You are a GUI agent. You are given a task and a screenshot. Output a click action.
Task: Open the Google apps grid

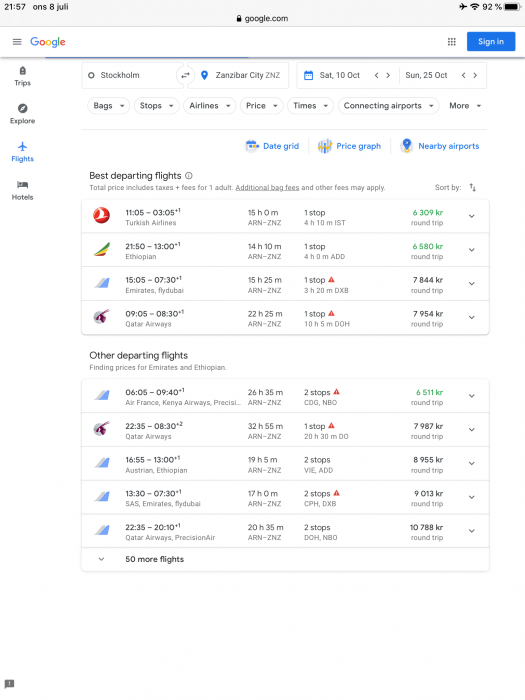451,42
